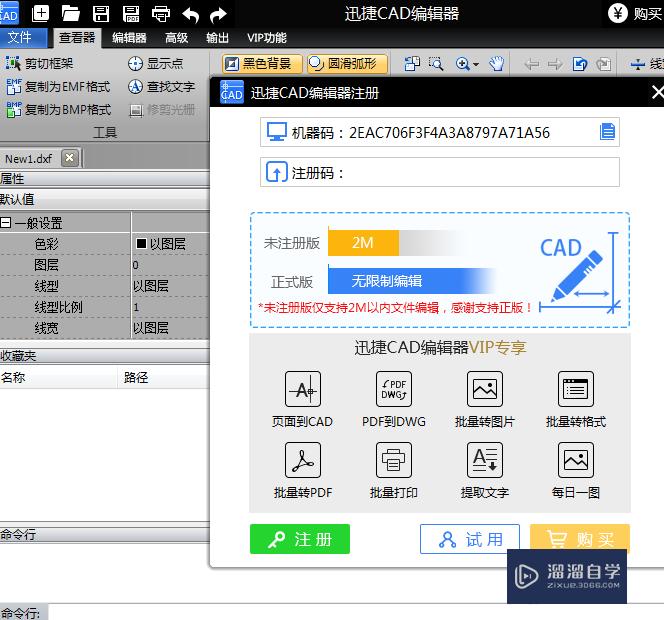
Task: Open daily picture (每日一图)
Action: click(x=576, y=471)
